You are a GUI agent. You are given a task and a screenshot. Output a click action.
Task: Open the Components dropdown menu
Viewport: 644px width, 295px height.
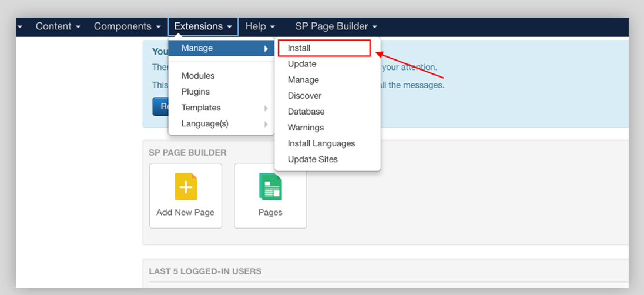tap(127, 26)
